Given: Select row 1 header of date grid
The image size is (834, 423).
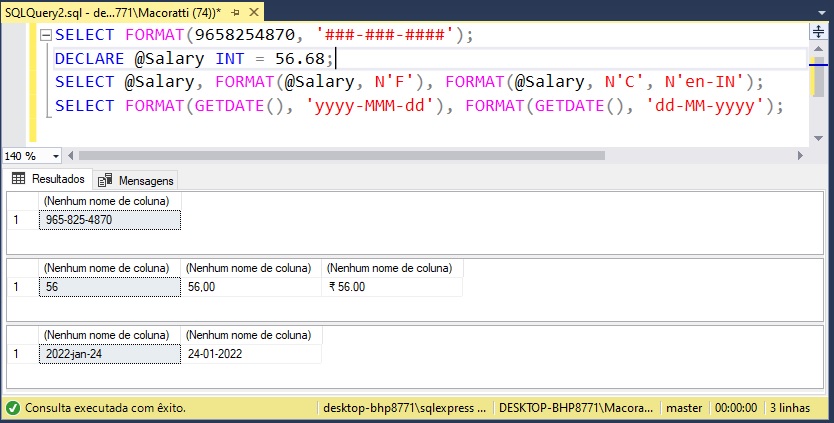Looking at the screenshot, I should coord(22,354).
